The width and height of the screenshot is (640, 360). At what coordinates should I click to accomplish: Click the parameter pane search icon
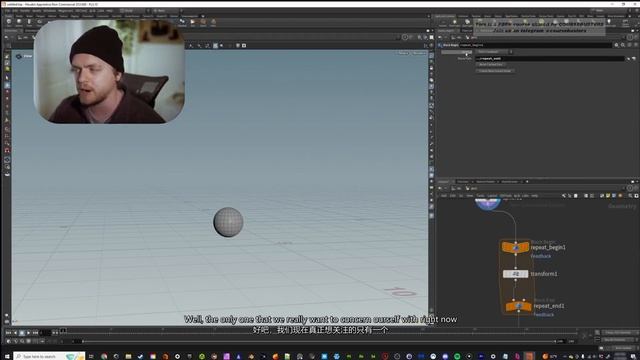[623, 45]
